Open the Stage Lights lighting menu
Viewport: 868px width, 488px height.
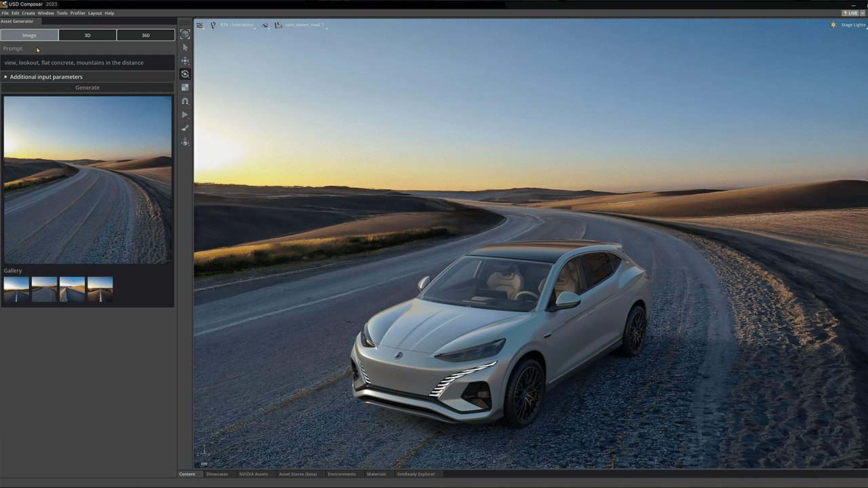click(x=848, y=25)
